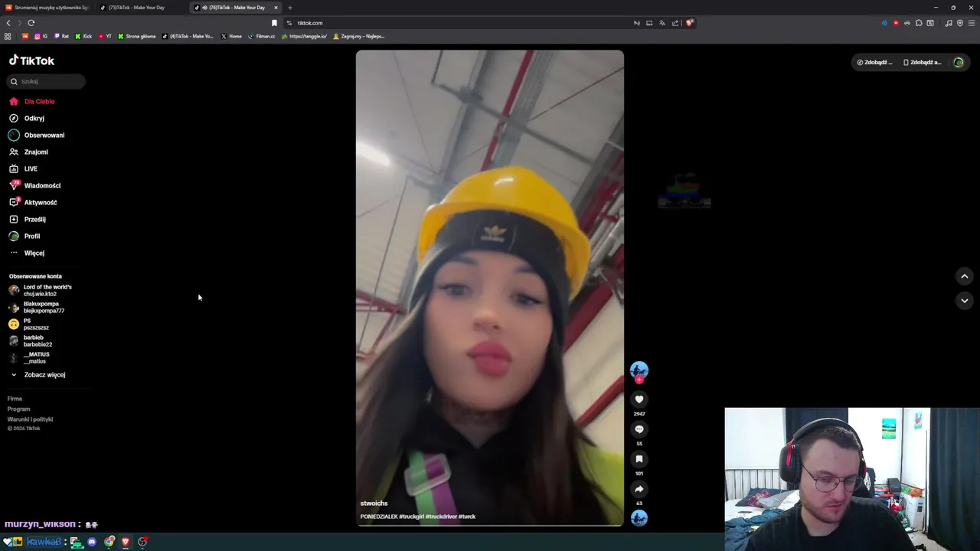Open Warunki i polityki footer link
This screenshot has height=551, width=980.
coord(30,419)
